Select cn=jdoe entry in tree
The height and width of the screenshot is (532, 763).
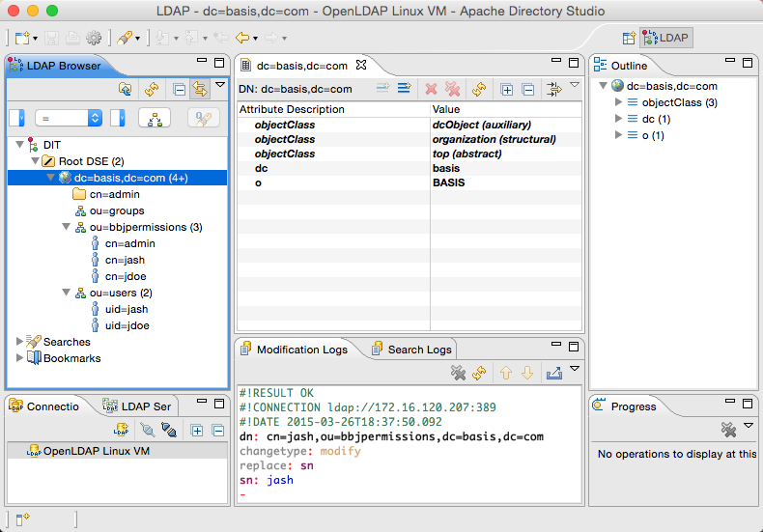[119, 276]
